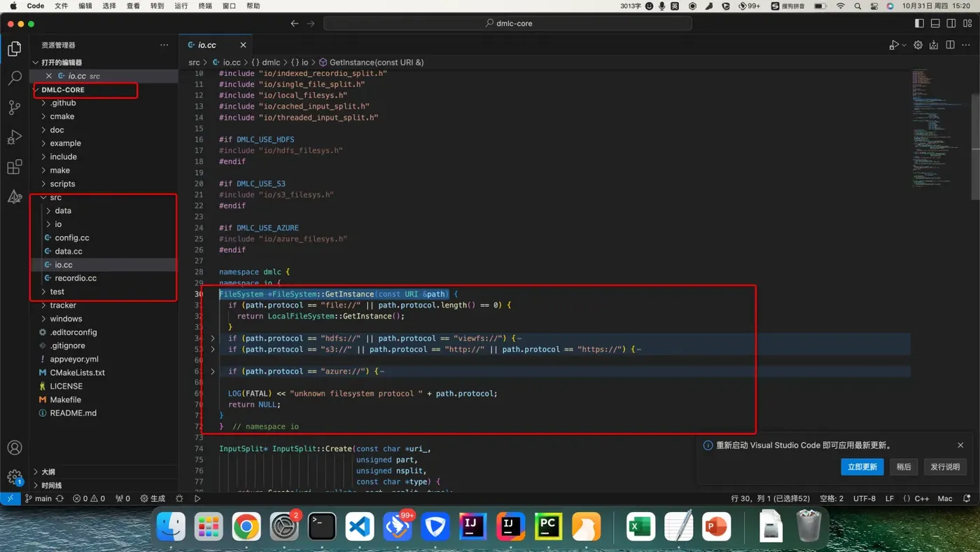Open the Run and Debug view
This screenshot has height=552, width=980.
(14, 137)
